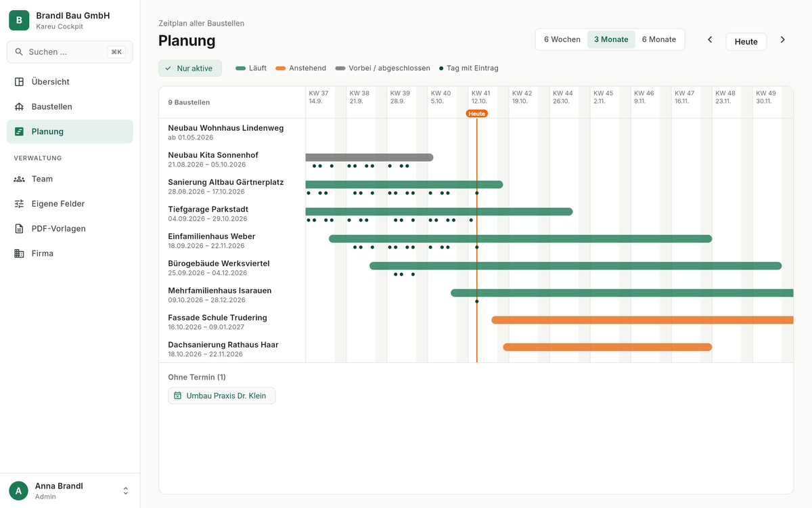Screen dimensions: 812x508
Task: Click the green Mehrfamilienhaus Isarauen bar
Action: (622, 293)
